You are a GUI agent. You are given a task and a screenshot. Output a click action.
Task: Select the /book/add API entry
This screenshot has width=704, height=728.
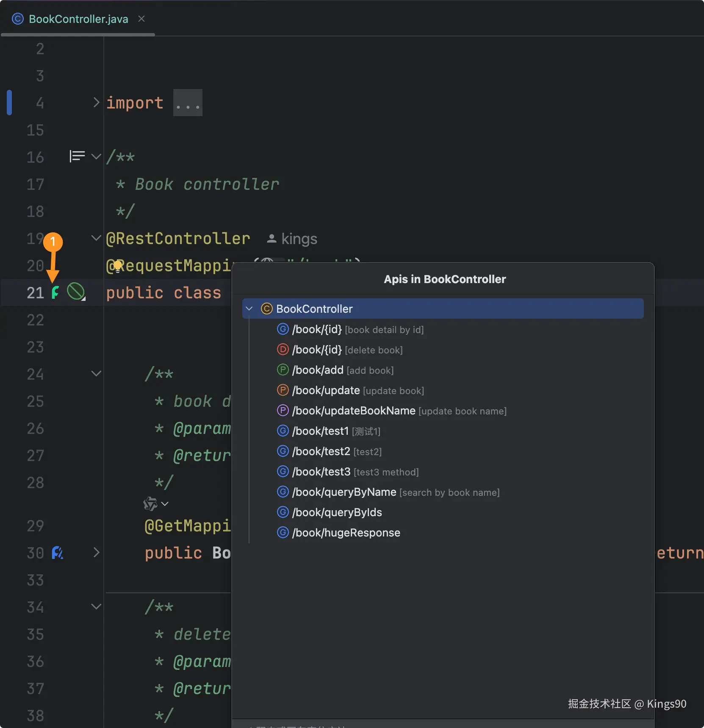click(x=318, y=370)
